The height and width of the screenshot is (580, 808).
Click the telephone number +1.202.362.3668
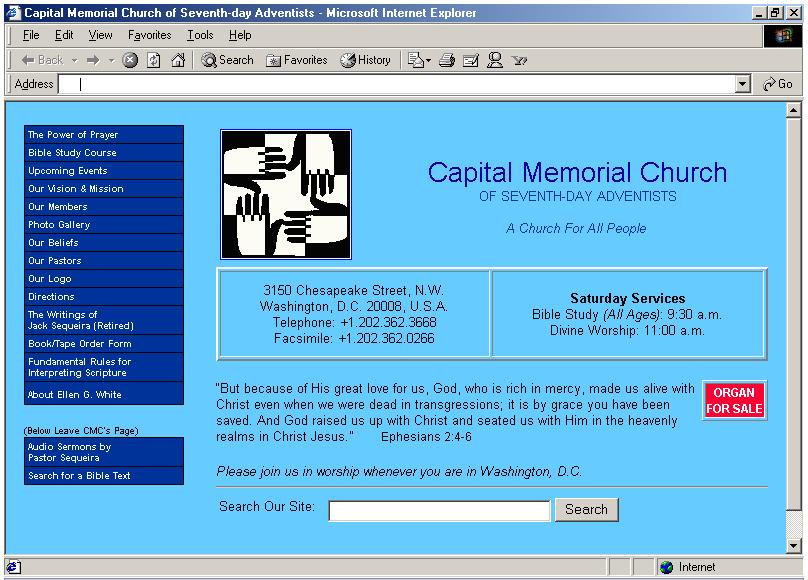(389, 322)
